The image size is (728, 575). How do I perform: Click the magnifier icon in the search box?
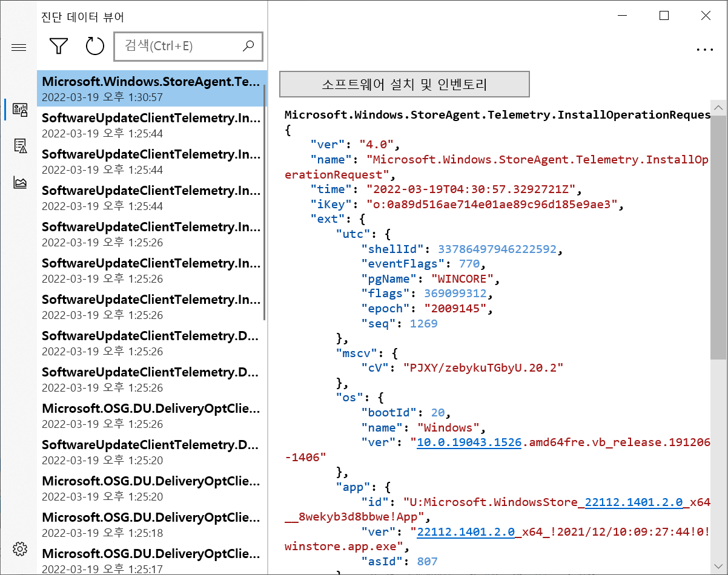click(x=248, y=45)
